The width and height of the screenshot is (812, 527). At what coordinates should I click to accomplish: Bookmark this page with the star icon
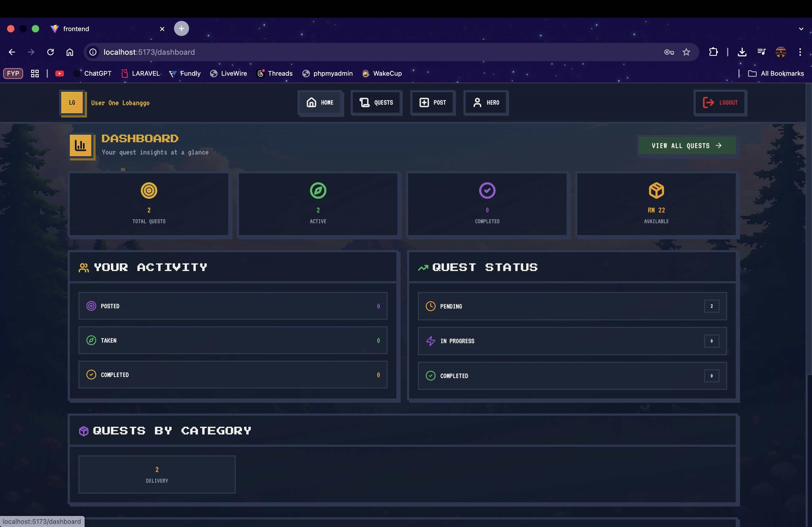(686, 52)
